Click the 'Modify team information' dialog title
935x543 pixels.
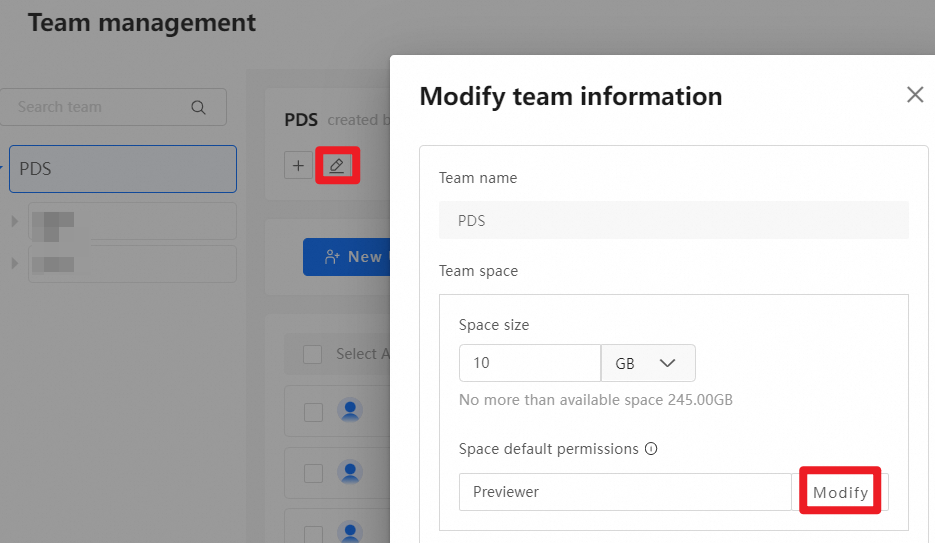tap(571, 97)
